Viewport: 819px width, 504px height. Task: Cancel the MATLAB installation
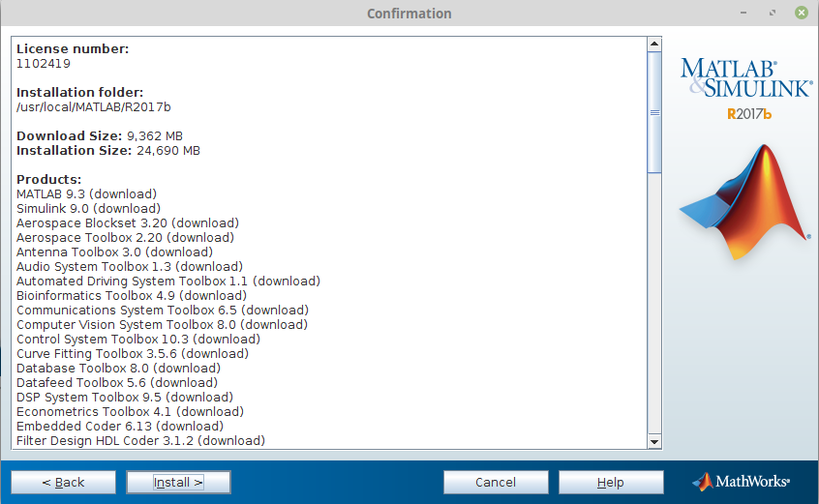coord(496,482)
